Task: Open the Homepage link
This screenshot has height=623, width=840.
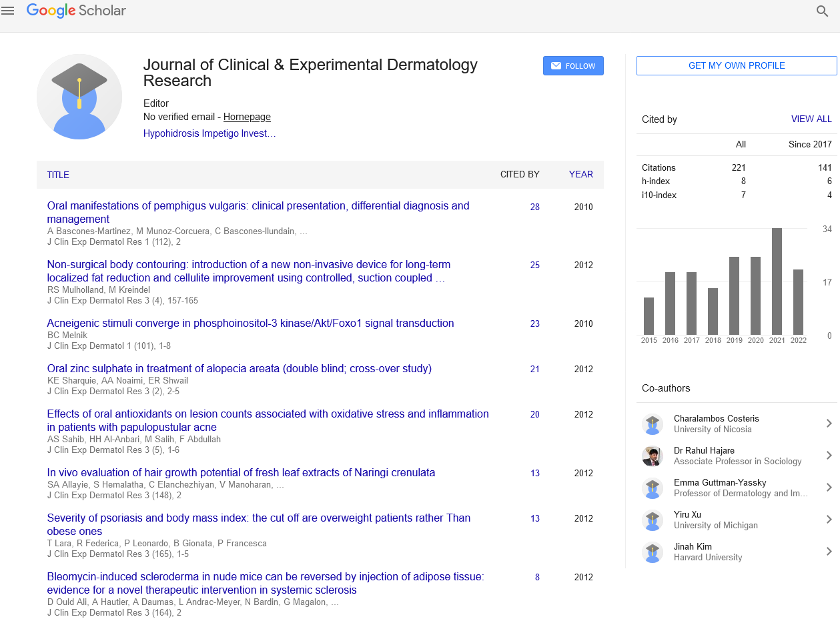Action: coord(247,117)
